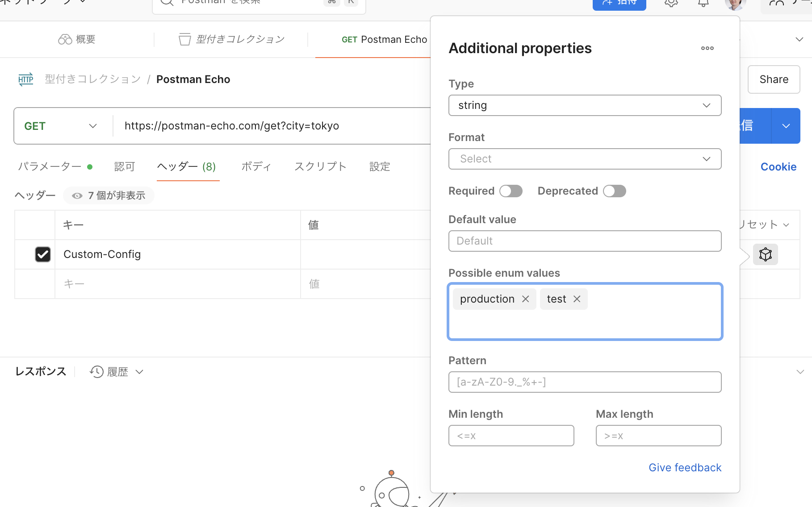
Task: Click the Share button
Action: click(774, 79)
